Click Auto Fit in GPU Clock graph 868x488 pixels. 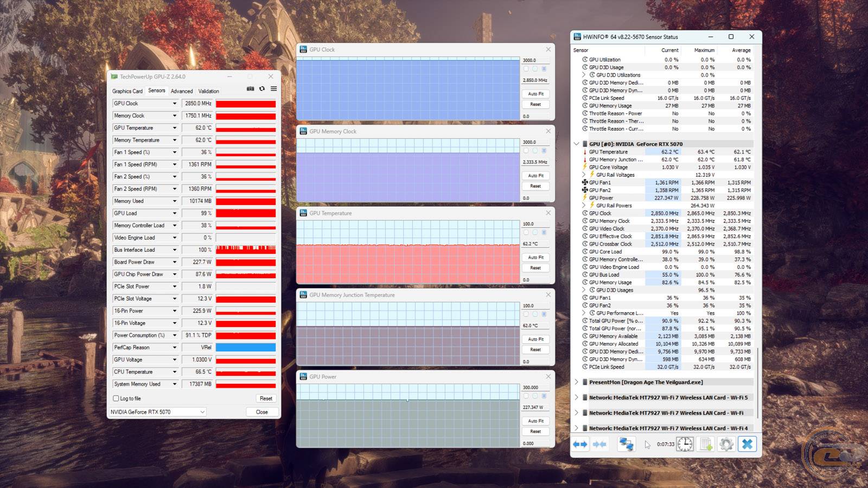536,94
